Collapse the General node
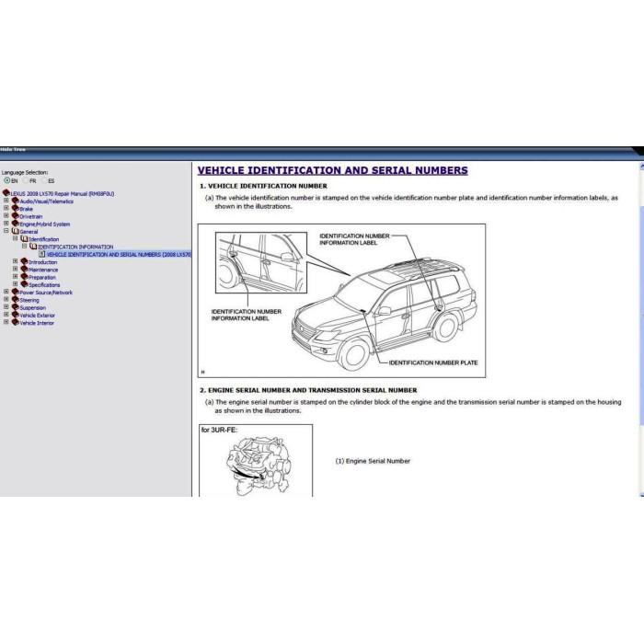The width and height of the screenshot is (644, 644). tap(6, 231)
